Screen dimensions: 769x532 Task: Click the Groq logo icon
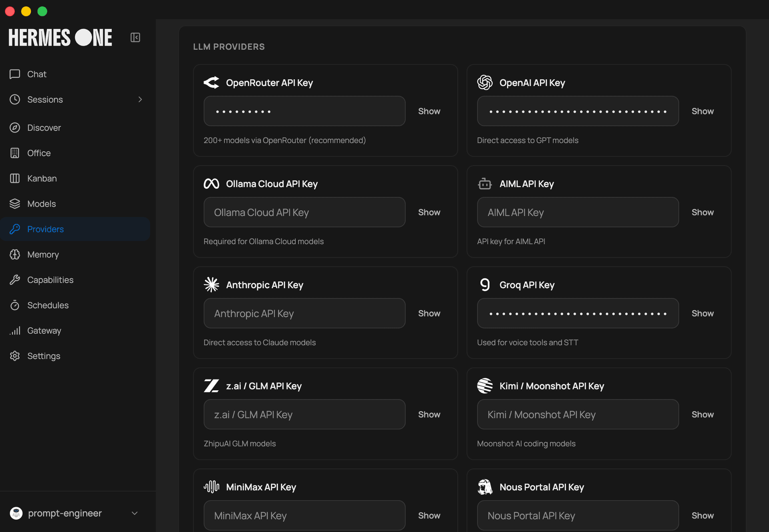coord(485,285)
